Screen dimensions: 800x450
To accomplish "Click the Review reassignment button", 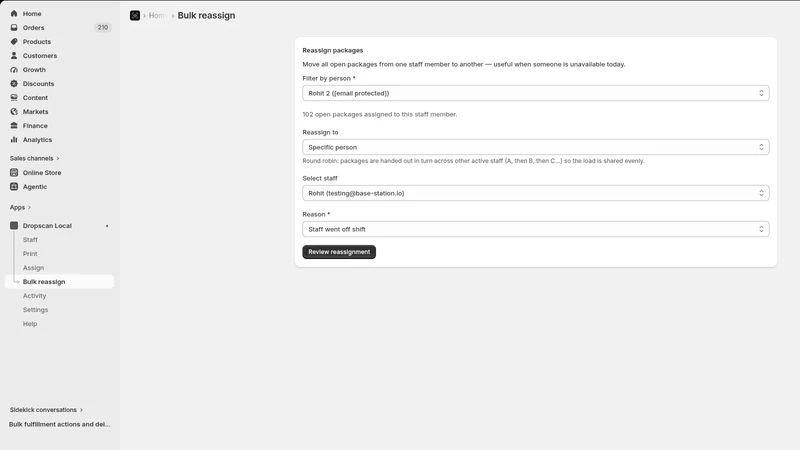I will pyautogui.click(x=339, y=252).
